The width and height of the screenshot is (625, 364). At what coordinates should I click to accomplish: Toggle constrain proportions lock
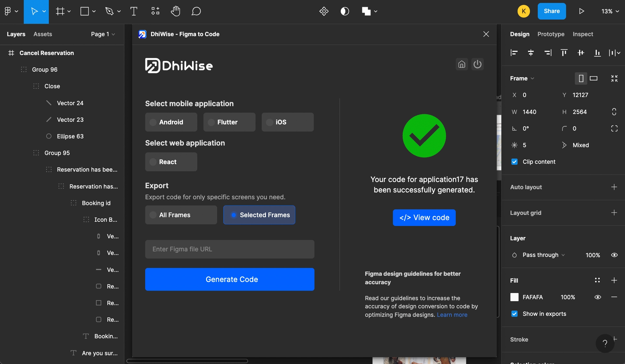[614, 112]
